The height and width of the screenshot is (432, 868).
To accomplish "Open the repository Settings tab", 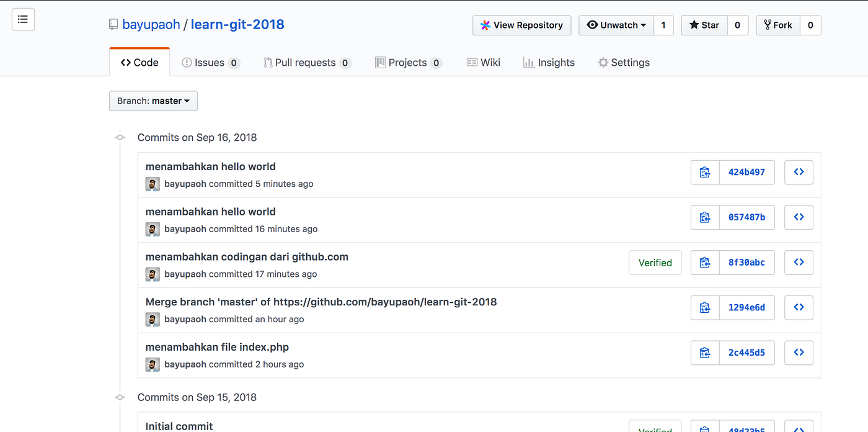I will (x=624, y=62).
